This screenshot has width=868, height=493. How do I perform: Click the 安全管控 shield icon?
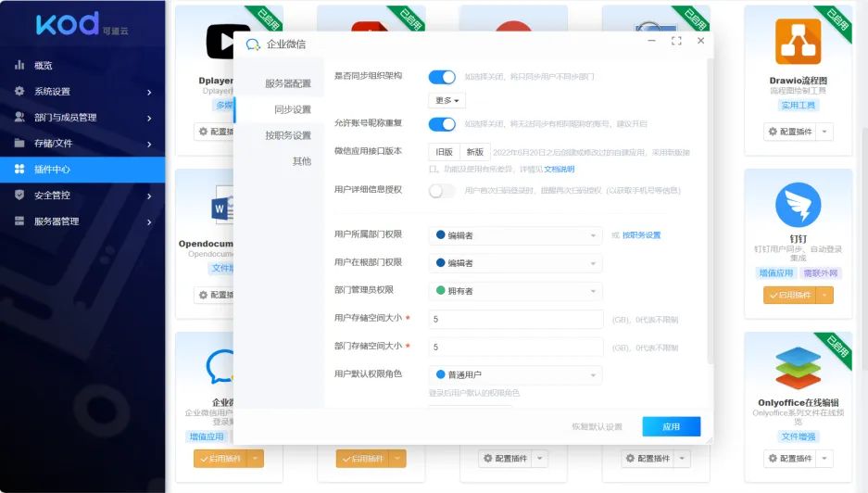click(19, 195)
